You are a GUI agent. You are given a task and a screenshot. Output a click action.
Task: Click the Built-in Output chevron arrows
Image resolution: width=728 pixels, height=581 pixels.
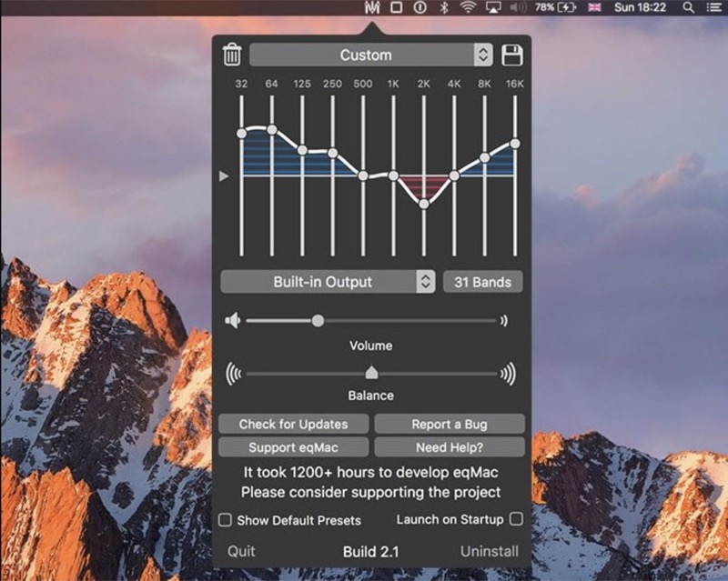(x=426, y=282)
